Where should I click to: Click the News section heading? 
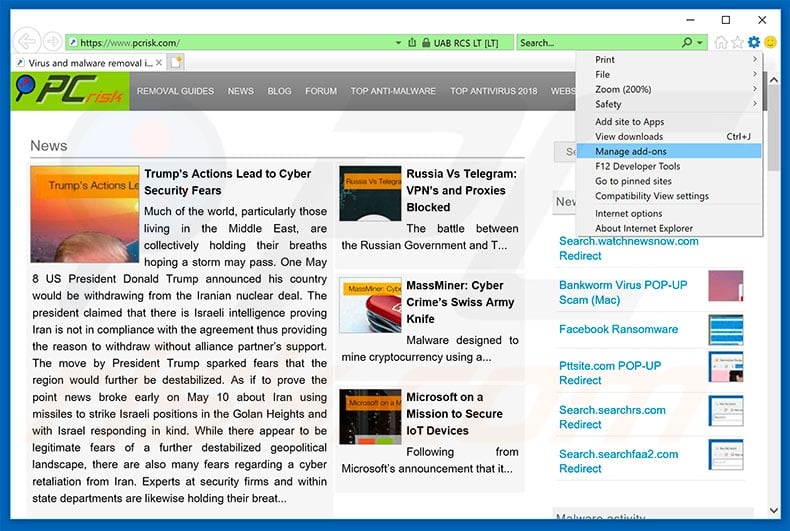pyautogui.click(x=48, y=146)
